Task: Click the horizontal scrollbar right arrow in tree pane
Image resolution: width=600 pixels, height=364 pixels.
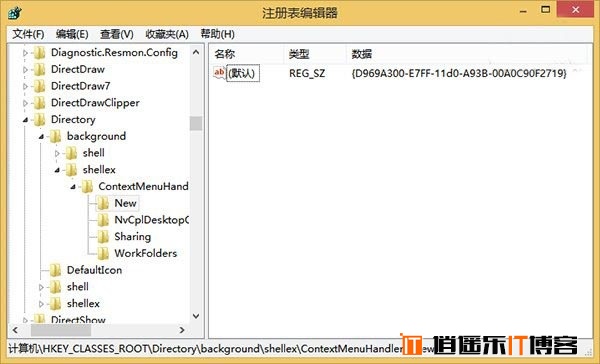Action: point(182,330)
